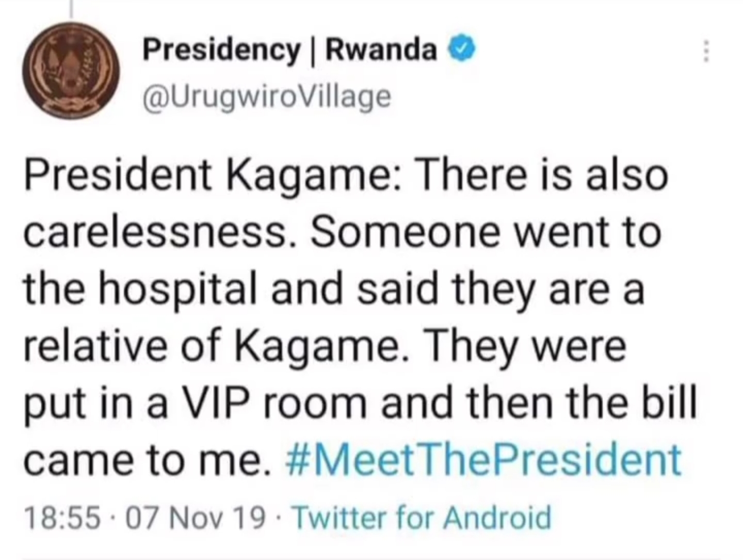The height and width of the screenshot is (560, 743).
Task: Open the Presidency Rwanda profile avatar
Action: click(x=71, y=71)
